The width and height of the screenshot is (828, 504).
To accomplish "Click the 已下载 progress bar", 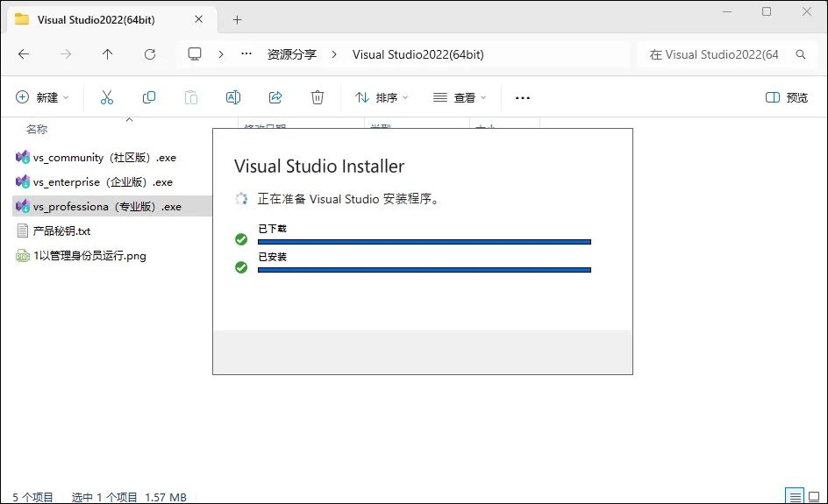I will click(x=424, y=242).
